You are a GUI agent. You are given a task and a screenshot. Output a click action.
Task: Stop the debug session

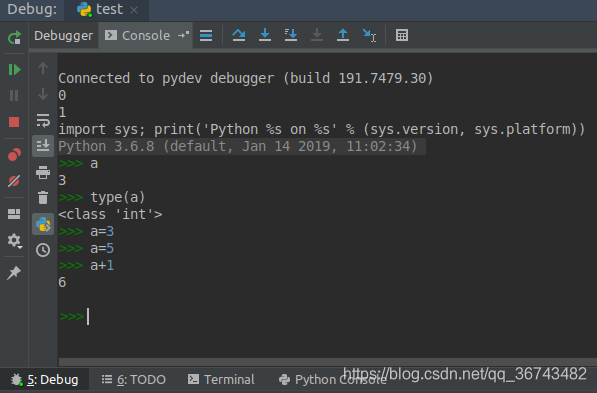coord(14,122)
